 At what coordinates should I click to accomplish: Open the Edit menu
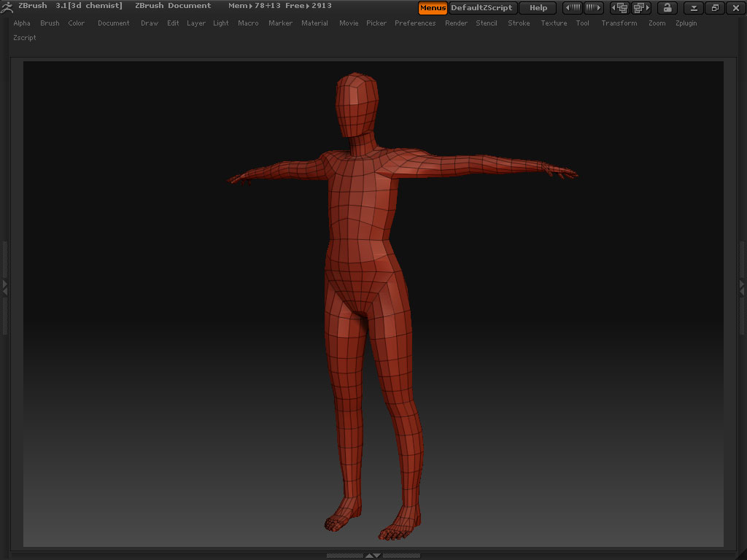pos(173,23)
